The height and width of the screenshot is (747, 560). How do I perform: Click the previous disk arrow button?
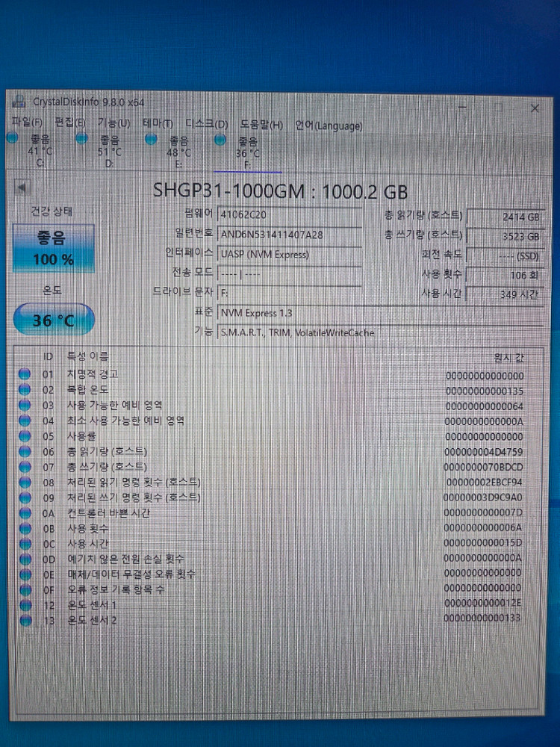click(x=22, y=187)
